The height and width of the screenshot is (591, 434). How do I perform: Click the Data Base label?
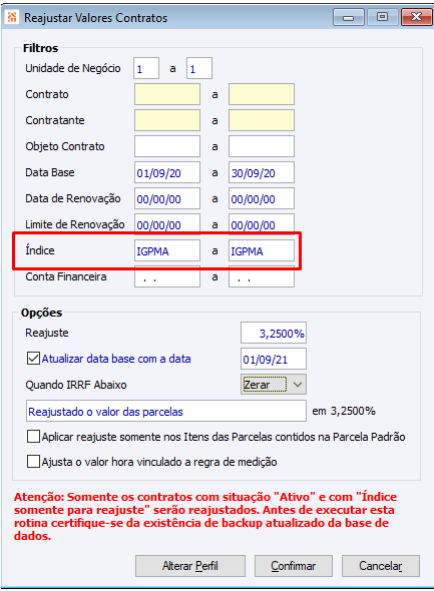(50, 172)
